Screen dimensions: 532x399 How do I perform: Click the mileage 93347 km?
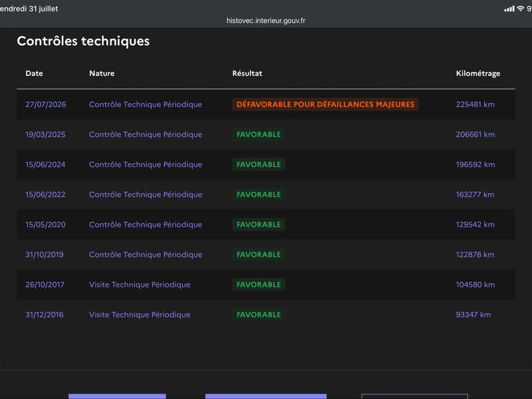pos(473,315)
